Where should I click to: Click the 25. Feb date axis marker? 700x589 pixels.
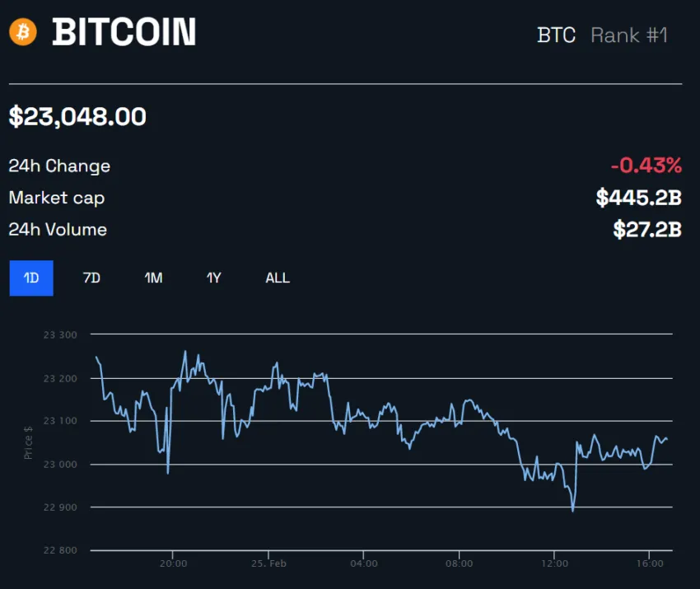pos(268,563)
